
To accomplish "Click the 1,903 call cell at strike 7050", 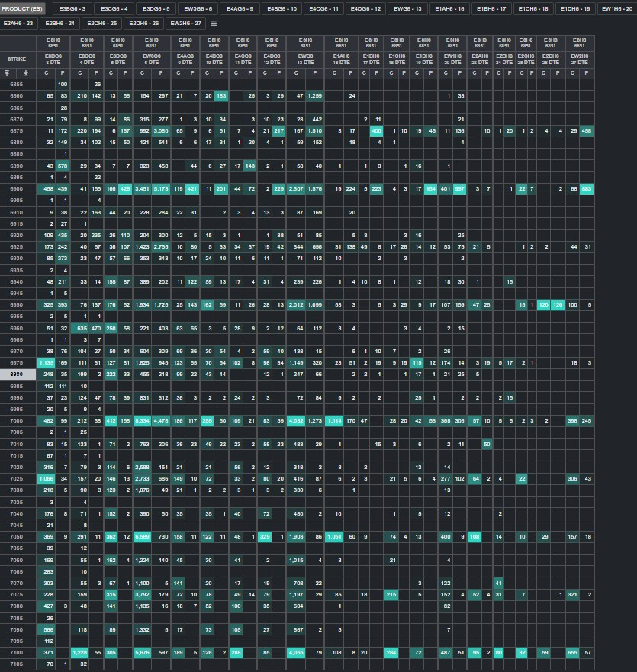I will coord(296,536).
